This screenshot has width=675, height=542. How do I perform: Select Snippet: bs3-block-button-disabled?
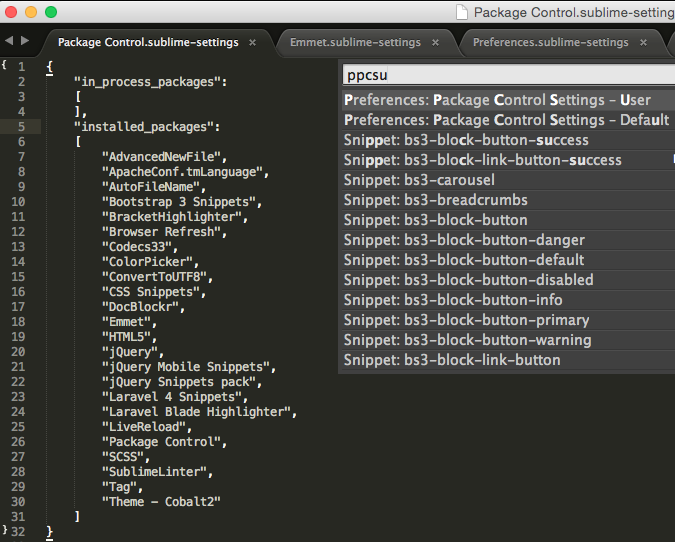(509, 280)
